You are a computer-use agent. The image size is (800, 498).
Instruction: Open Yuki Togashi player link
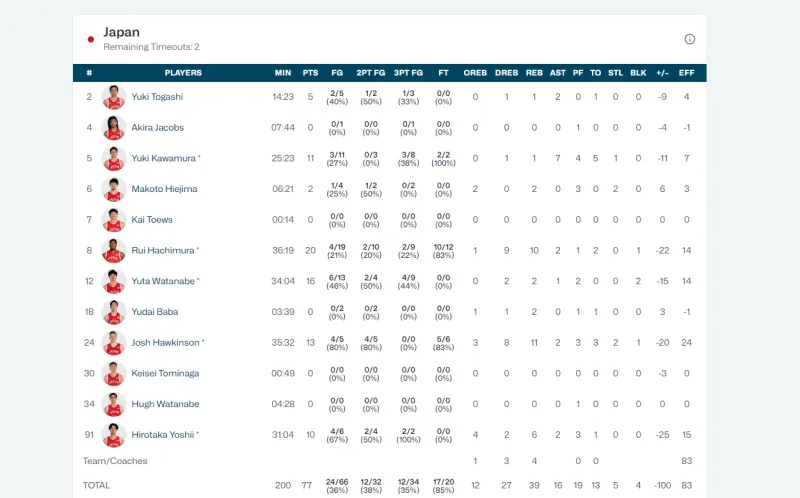(157, 97)
